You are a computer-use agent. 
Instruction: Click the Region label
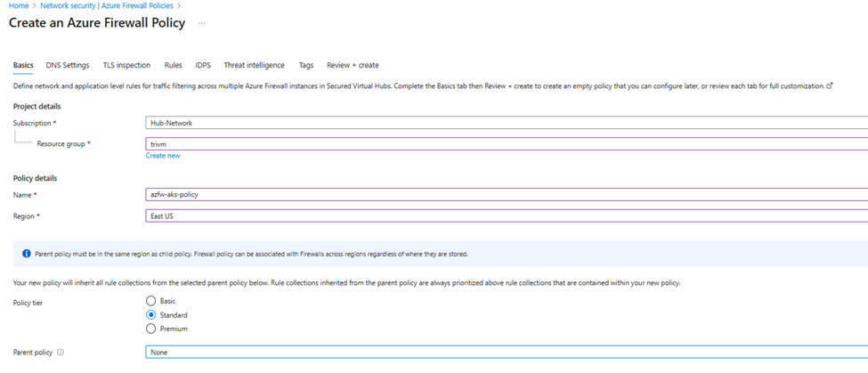coord(24,216)
